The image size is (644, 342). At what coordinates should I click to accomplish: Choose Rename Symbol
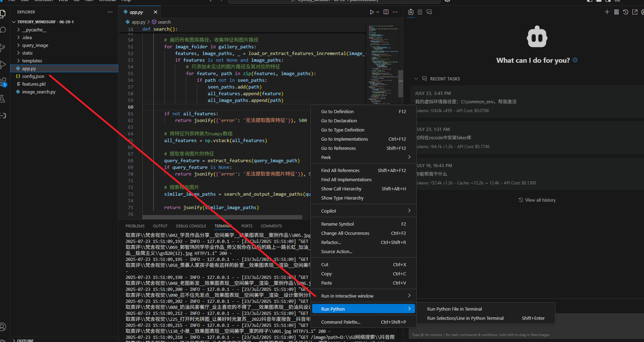pos(364,224)
